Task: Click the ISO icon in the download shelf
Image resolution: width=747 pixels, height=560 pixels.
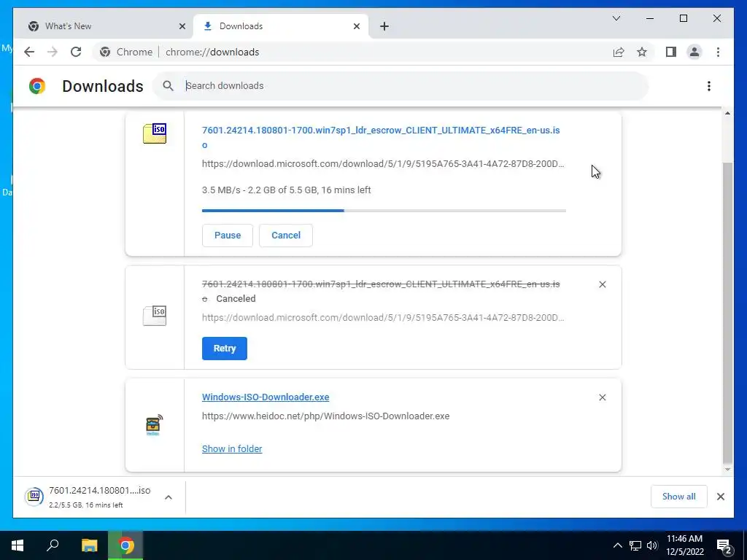Action: click(x=34, y=497)
